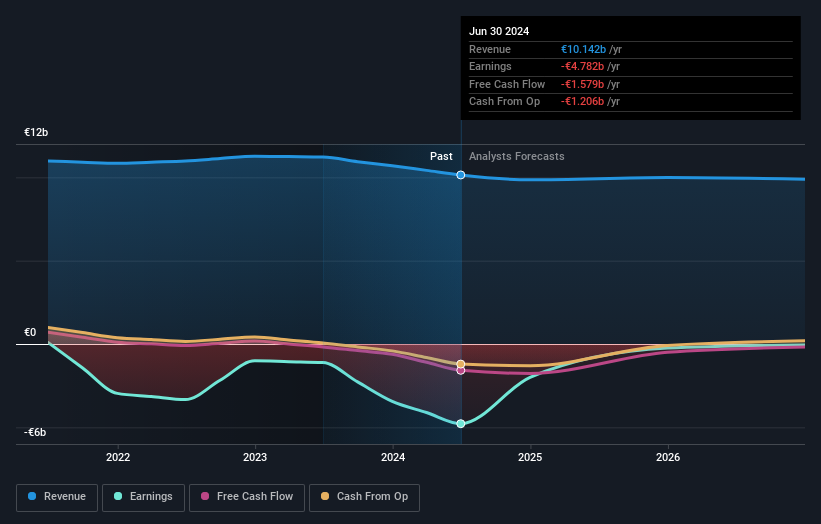The image size is (821, 524).
Task: Click the 2025 x-axis label
Action: (530, 457)
